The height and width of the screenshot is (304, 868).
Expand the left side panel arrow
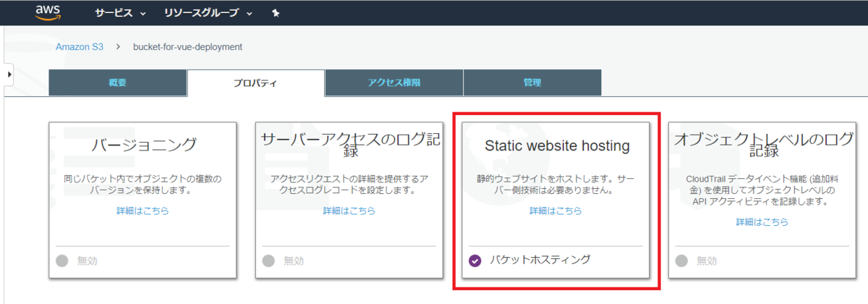point(8,73)
